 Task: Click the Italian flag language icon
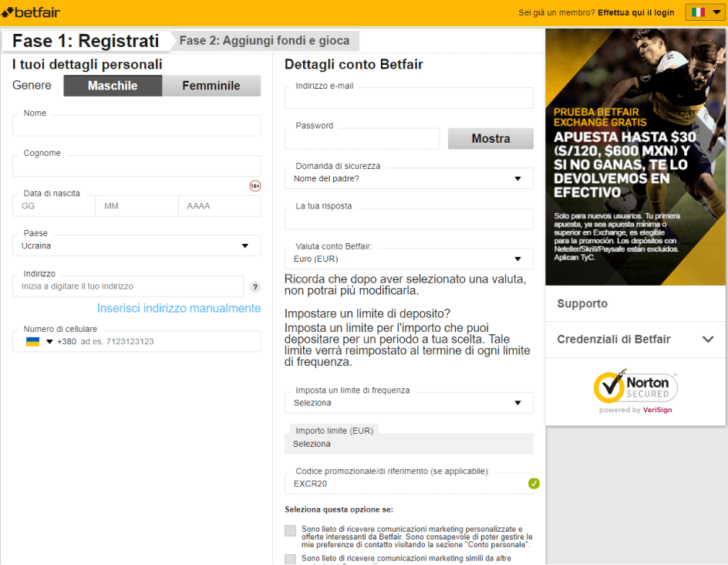point(698,12)
